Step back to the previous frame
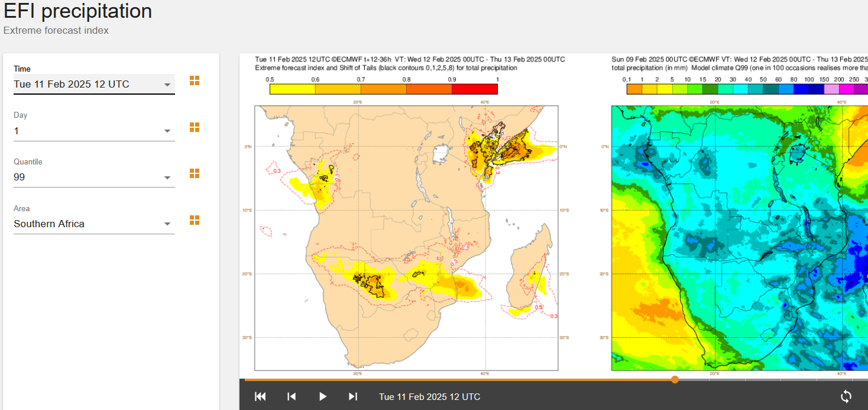This screenshot has width=868, height=410. coord(292,396)
